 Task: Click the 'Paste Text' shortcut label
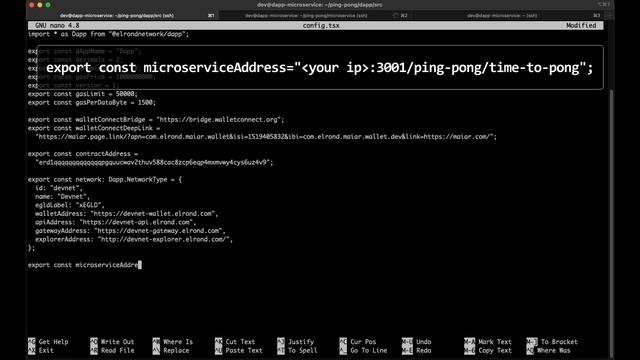244,351
